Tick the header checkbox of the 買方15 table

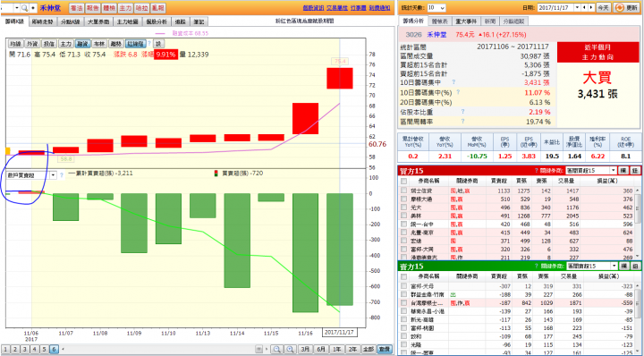click(x=404, y=181)
